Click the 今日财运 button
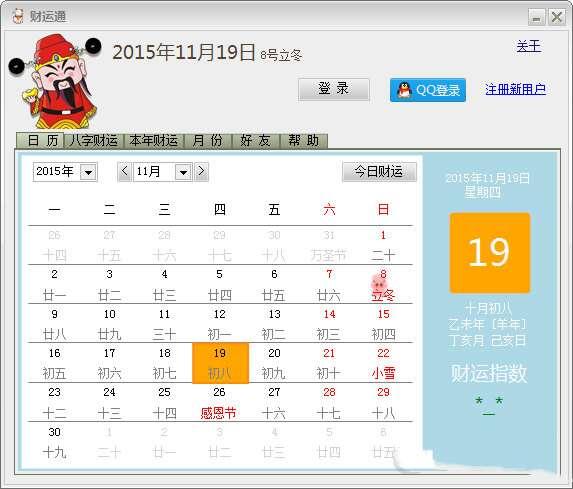This screenshot has height=489, width=573. point(379,171)
